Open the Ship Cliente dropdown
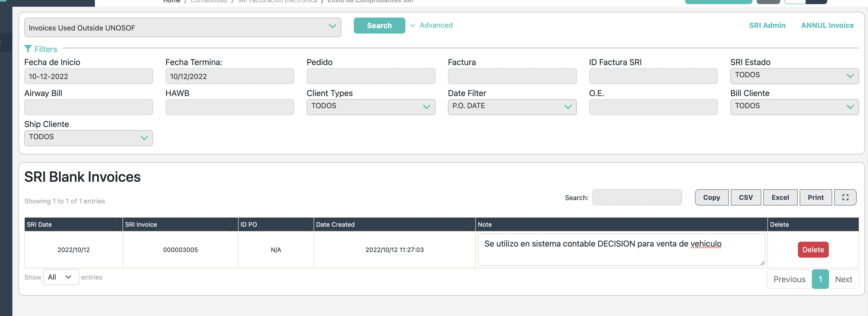Image resolution: width=868 pixels, height=316 pixels. pos(88,138)
